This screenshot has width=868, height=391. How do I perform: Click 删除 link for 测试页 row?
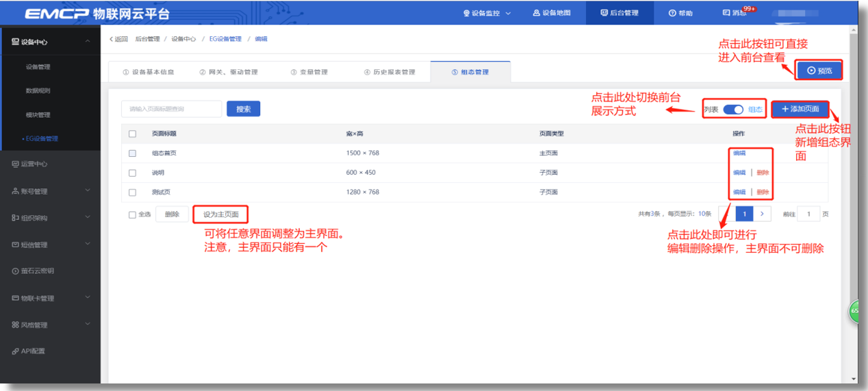coord(763,192)
